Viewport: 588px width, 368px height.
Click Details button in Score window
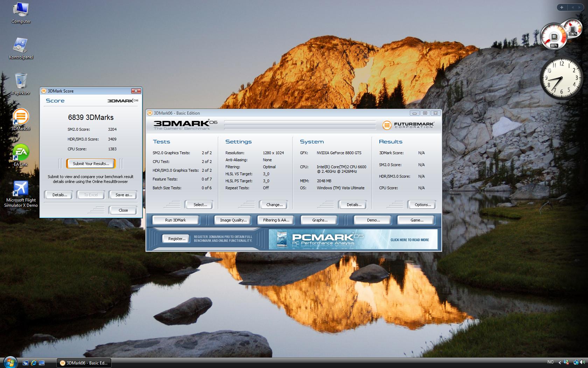pos(59,195)
